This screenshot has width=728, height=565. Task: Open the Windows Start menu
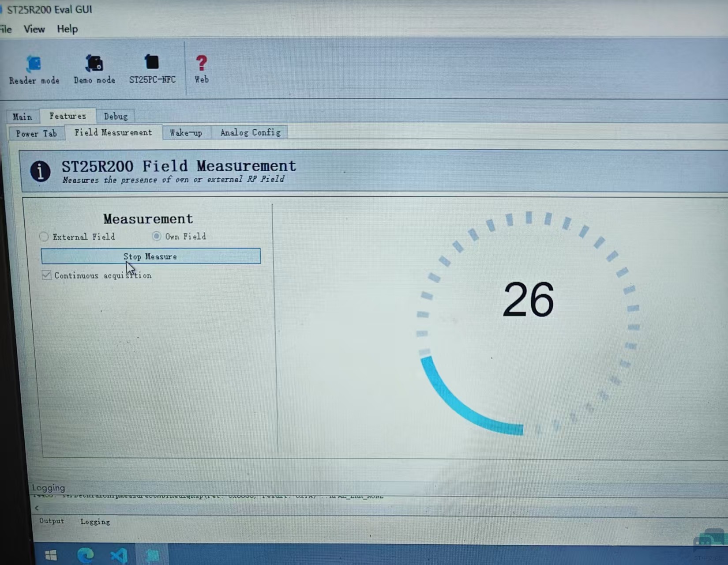click(x=51, y=555)
